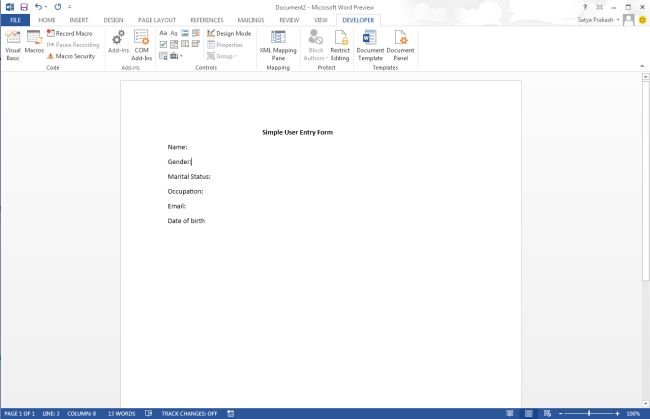The width and height of the screenshot is (650, 419).
Task: Click the 100% zoom level
Action: coord(633,414)
